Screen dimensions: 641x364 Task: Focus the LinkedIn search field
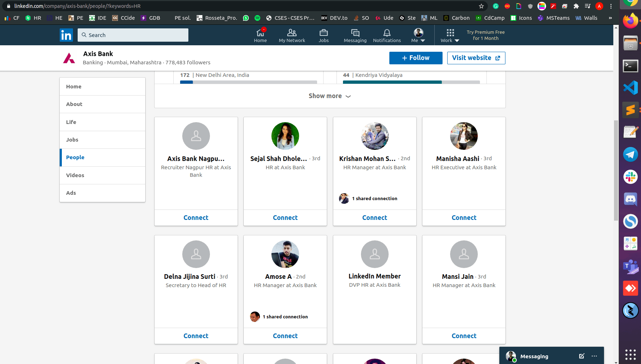133,35
